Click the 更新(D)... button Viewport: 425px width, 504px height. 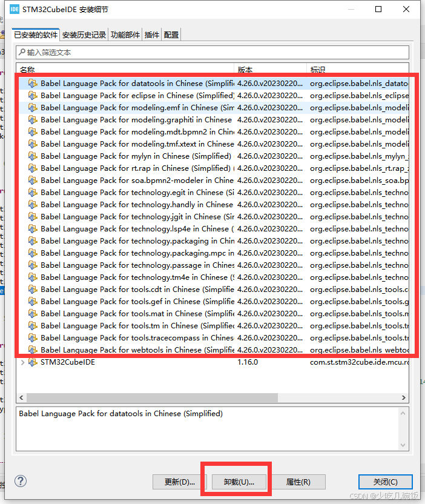click(x=180, y=482)
